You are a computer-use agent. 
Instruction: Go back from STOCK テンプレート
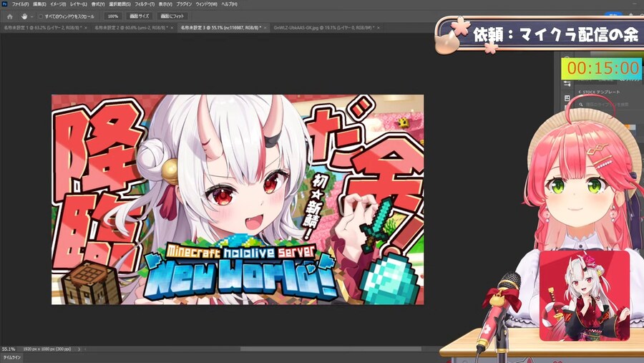click(580, 92)
